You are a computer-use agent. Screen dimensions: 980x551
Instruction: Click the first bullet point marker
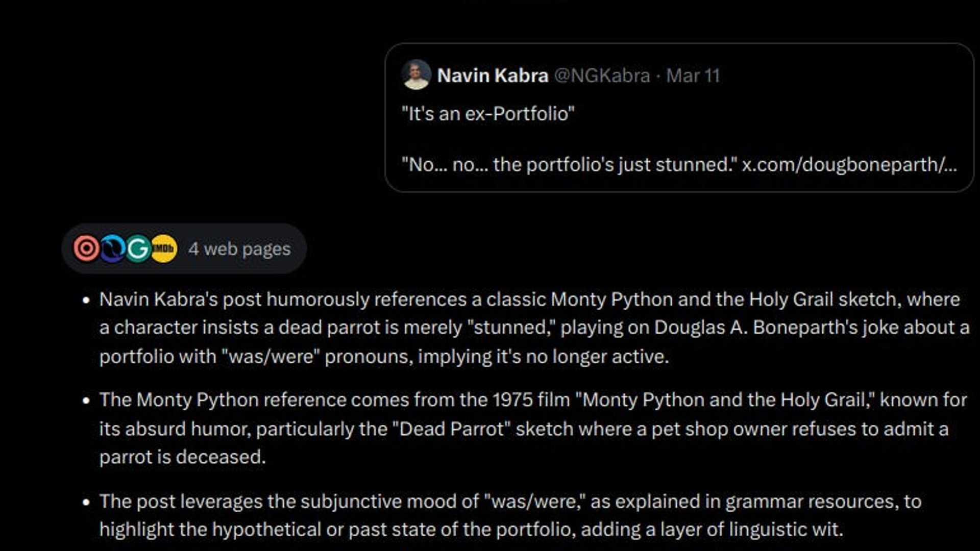point(86,299)
